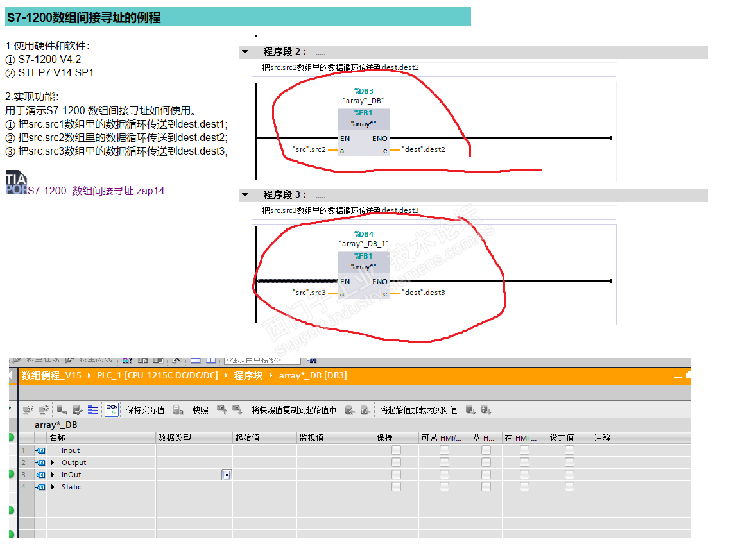The height and width of the screenshot is (560, 756).
Task: Click the array*_DB table title
Action: coord(56,425)
